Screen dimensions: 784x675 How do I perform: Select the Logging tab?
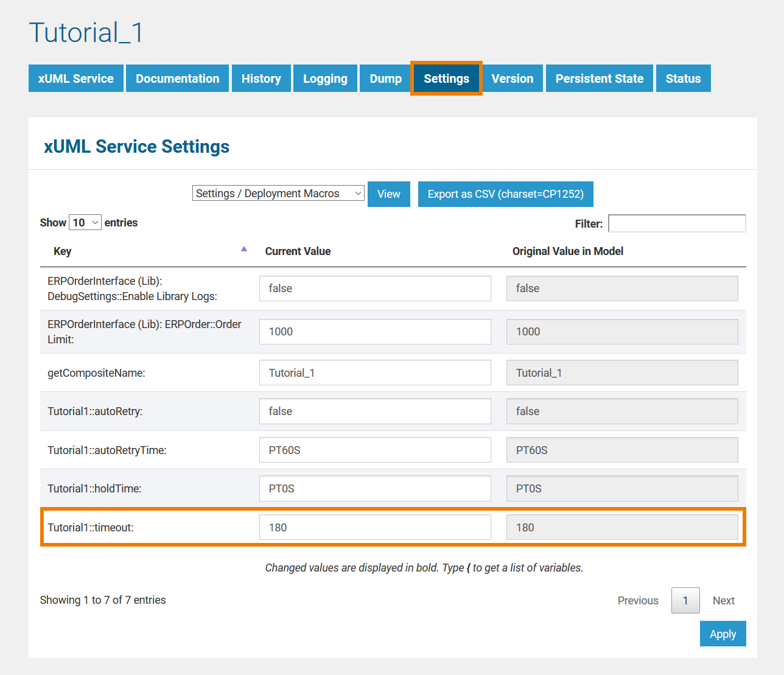click(x=325, y=79)
